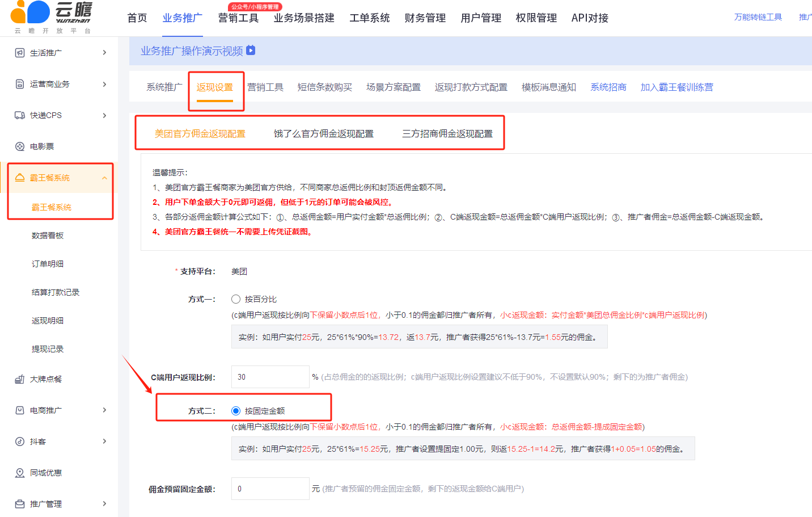Select 美团官方佣金返现配置 tab

click(200, 134)
